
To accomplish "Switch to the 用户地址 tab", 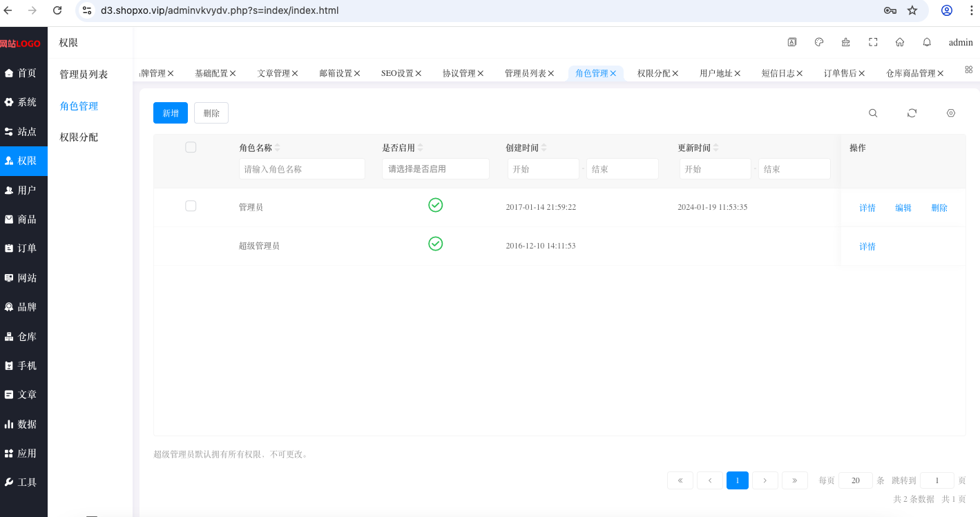I will [716, 73].
